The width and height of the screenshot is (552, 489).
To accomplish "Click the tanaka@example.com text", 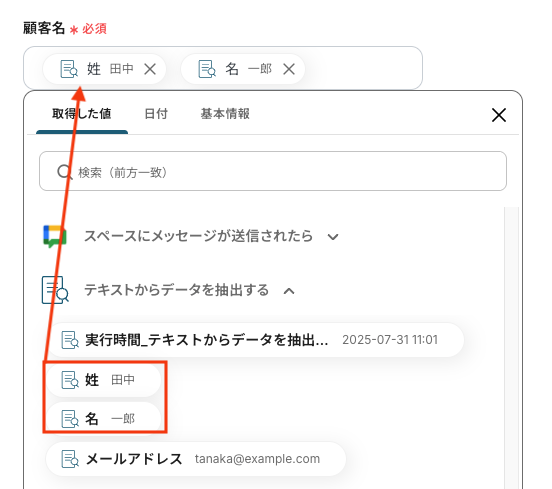I will (x=257, y=459).
